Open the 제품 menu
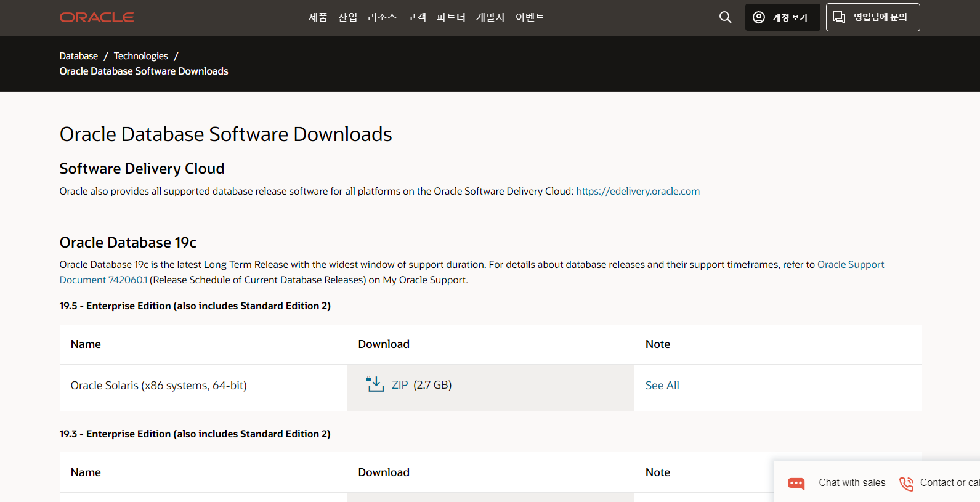The height and width of the screenshot is (502, 980). click(x=318, y=17)
